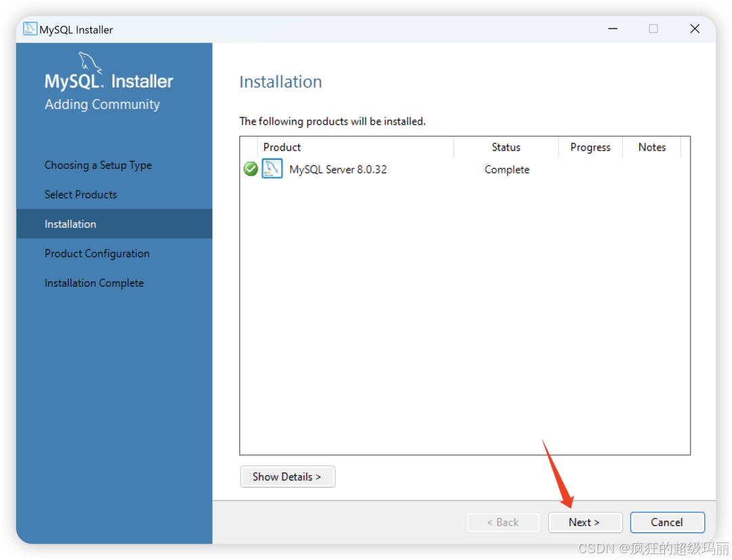Viewport: 732px width, 560px height.
Task: Select the Installation step in sidebar
Action: pos(115,224)
